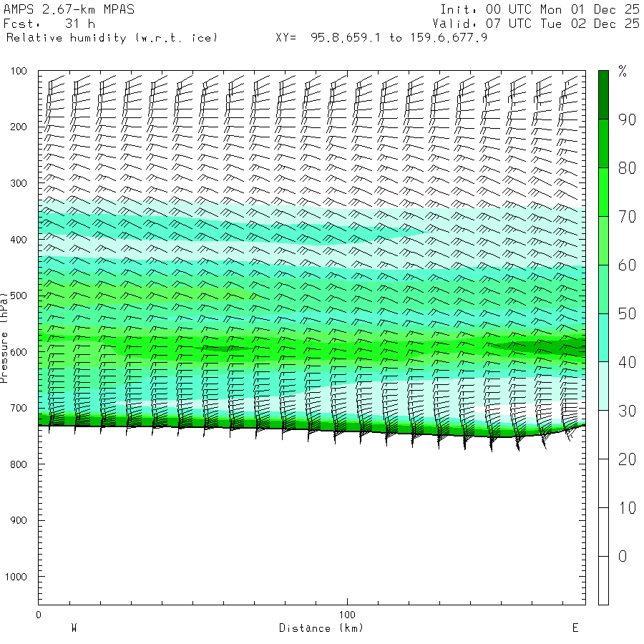Click the title text 'AMPS 2.67-km MPAS'
Screen dimensions: 644x644
pyautogui.click(x=69, y=9)
